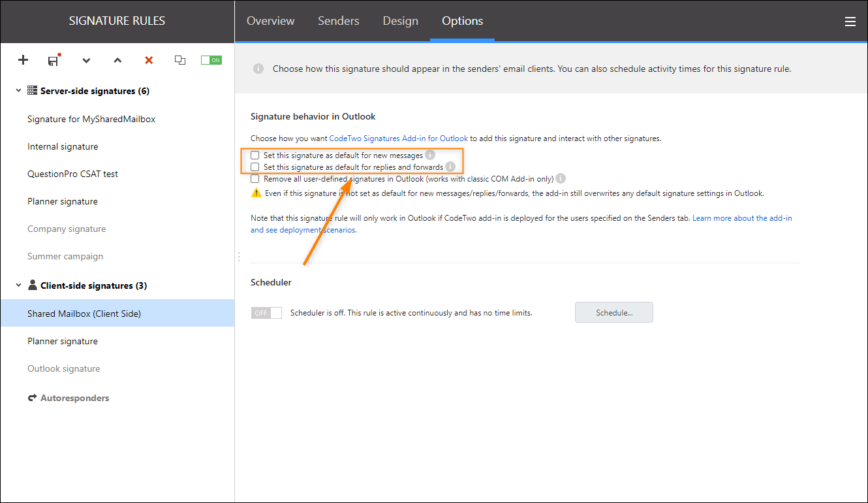
Task: Add a new signature rule
Action: [23, 60]
